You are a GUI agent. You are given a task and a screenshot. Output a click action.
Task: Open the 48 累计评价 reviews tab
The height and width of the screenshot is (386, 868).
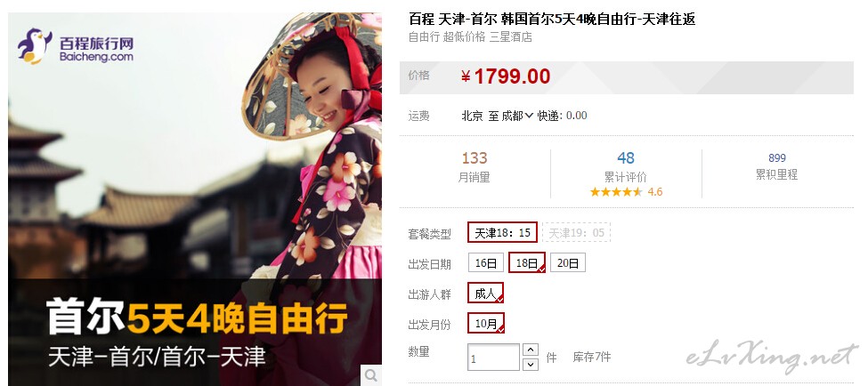(626, 167)
